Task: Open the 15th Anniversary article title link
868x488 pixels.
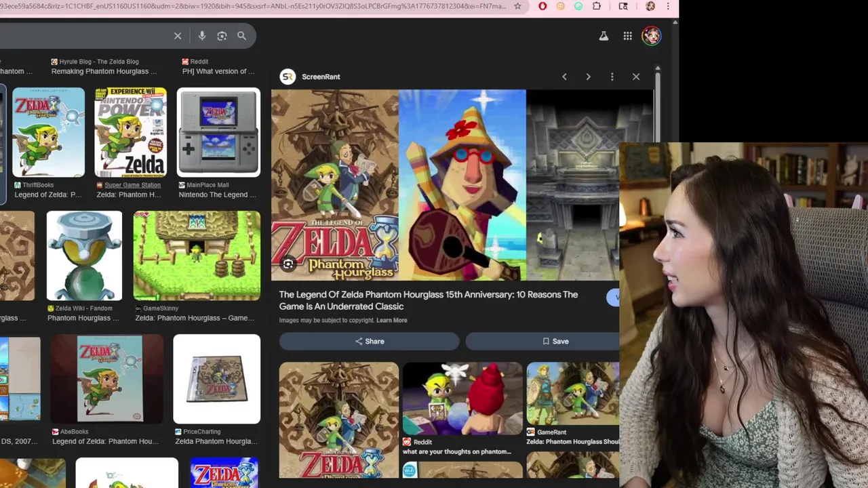Action: point(429,300)
